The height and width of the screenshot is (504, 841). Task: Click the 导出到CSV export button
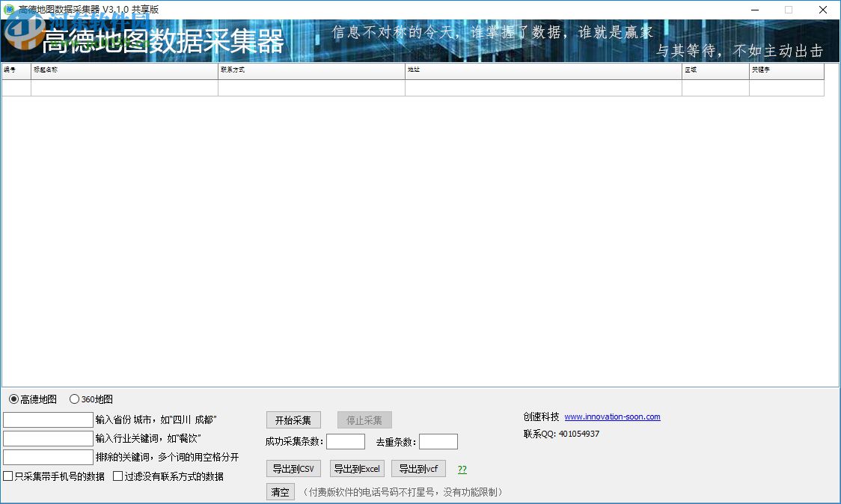(293, 468)
